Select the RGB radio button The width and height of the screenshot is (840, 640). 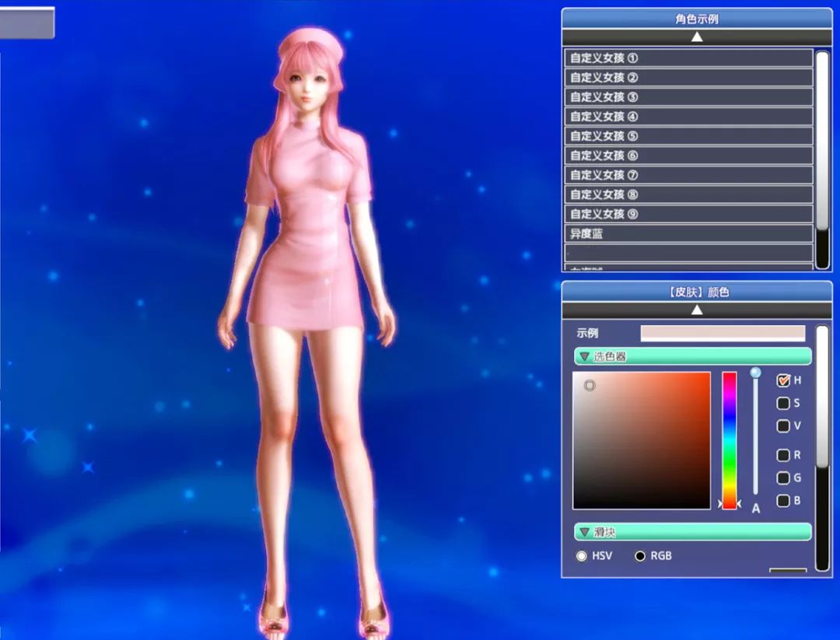(639, 556)
